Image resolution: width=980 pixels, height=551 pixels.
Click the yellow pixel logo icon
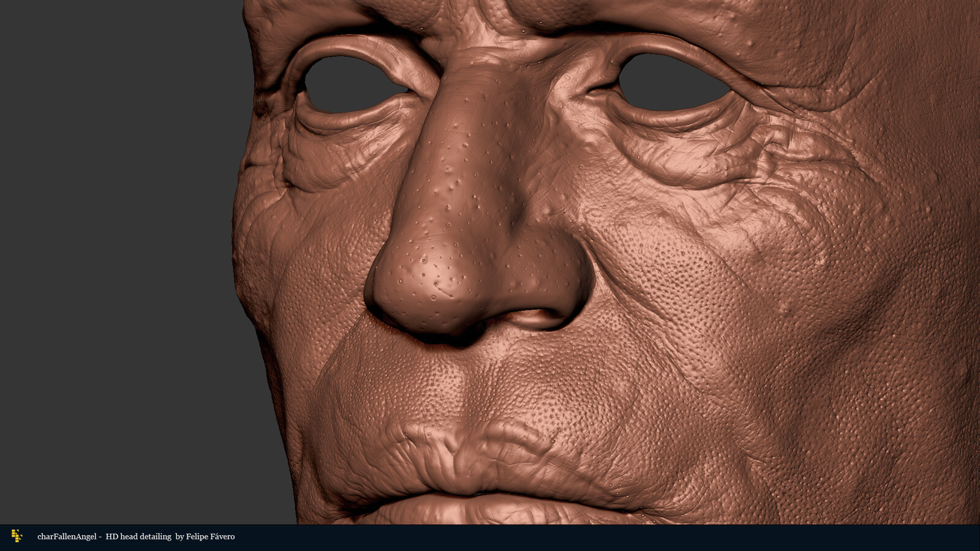coord(17,536)
